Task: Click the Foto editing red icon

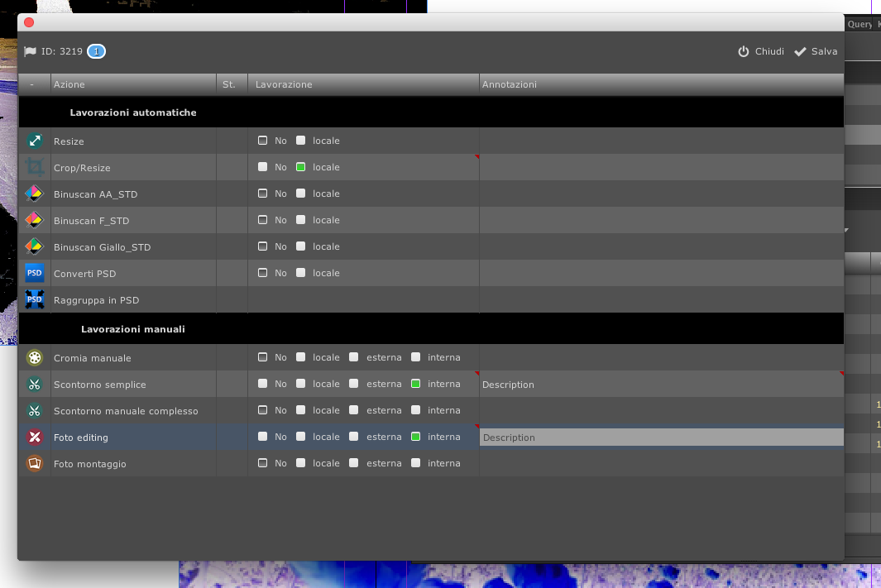Action: [x=34, y=437]
